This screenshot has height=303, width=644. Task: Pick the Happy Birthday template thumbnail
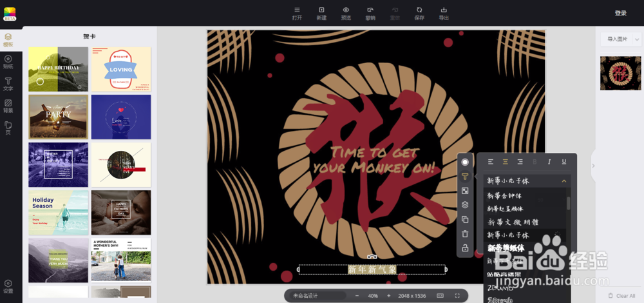59,69
